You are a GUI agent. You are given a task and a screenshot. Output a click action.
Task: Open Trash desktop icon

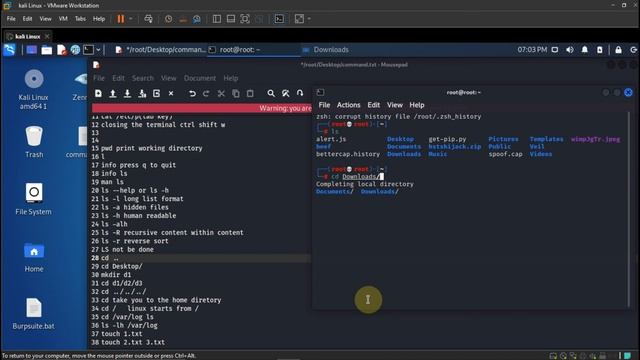[x=34, y=142]
